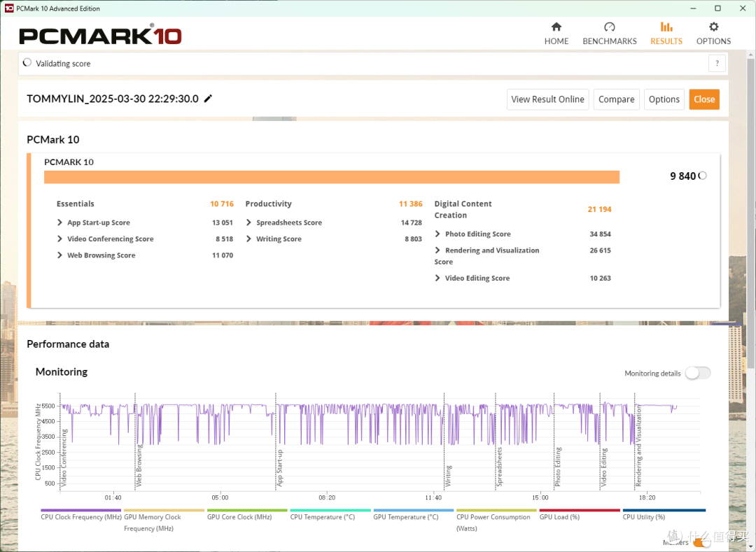The height and width of the screenshot is (552, 756).
Task: Open the OPTIONS tab
Action: pos(713,34)
